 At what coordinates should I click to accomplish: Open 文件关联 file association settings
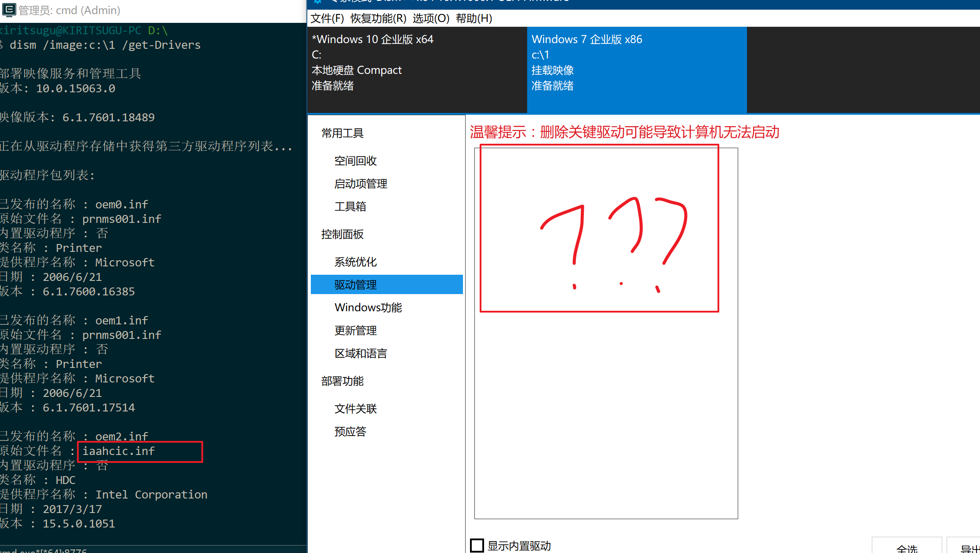(355, 408)
